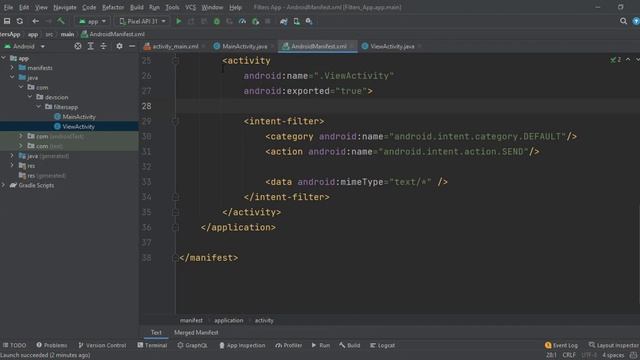Hide the project panel with minus icon
640x360 pixels.
coord(132,46)
